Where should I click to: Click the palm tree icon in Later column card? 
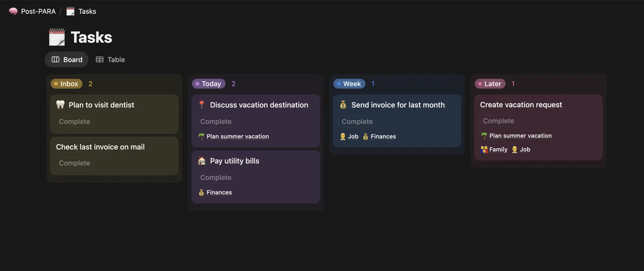point(484,136)
